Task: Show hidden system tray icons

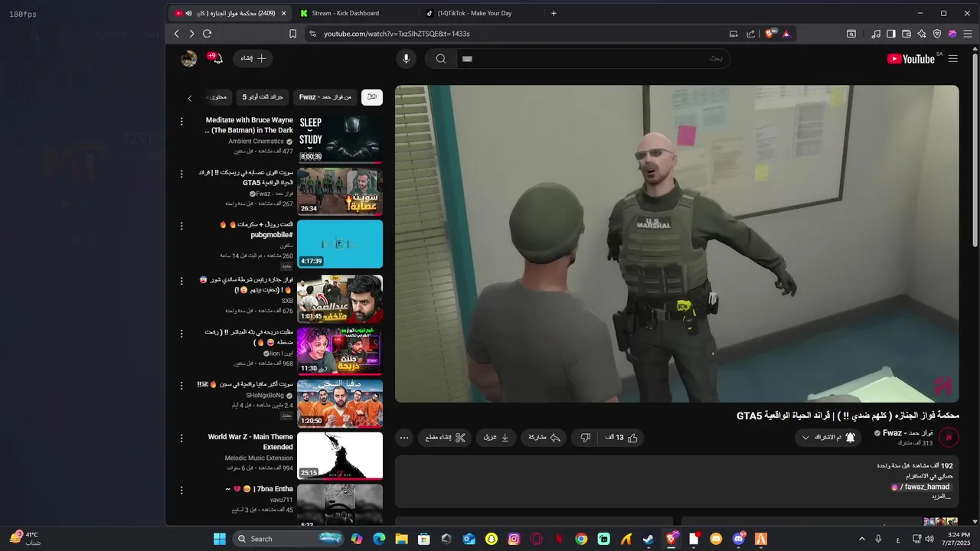Action: (861, 539)
